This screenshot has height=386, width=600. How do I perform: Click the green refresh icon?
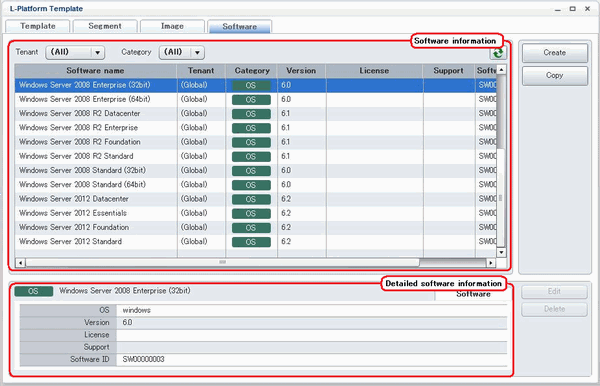pos(498,53)
